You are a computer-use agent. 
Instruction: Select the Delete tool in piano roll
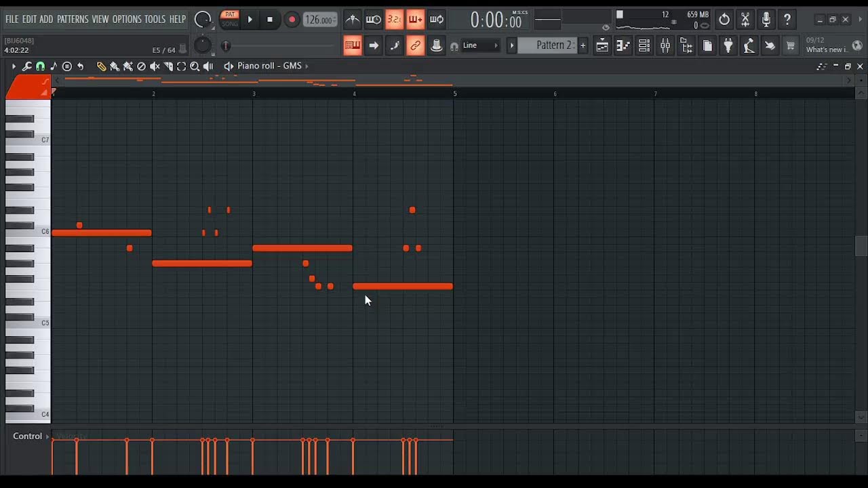tap(141, 66)
